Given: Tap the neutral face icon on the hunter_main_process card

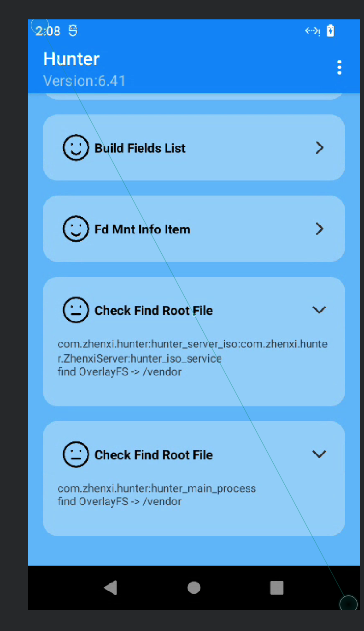Looking at the screenshot, I should [76, 454].
